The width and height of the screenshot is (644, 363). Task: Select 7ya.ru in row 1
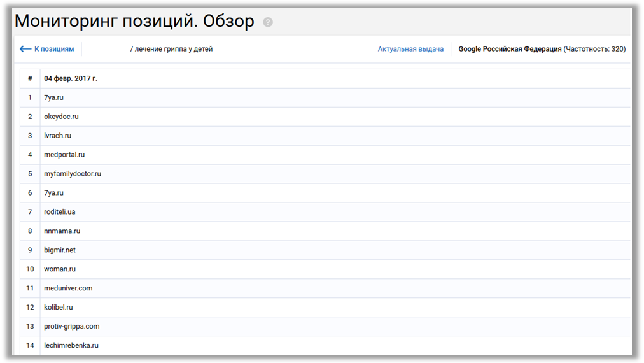coord(54,97)
